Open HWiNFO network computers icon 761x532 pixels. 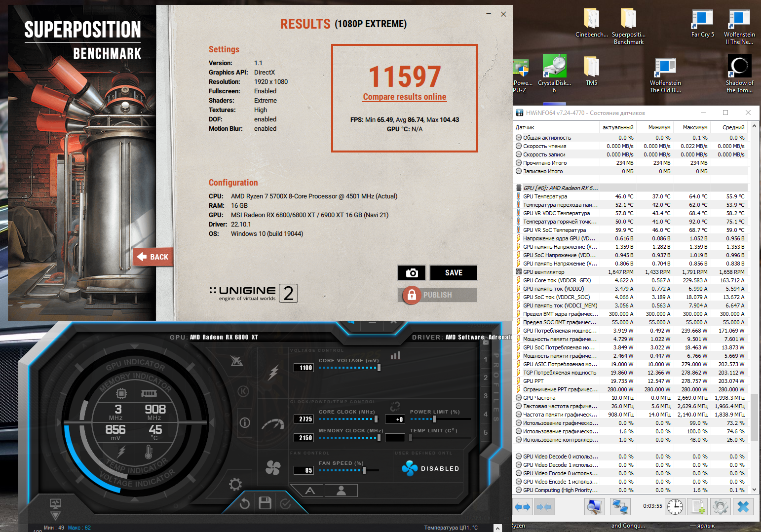pos(619,507)
